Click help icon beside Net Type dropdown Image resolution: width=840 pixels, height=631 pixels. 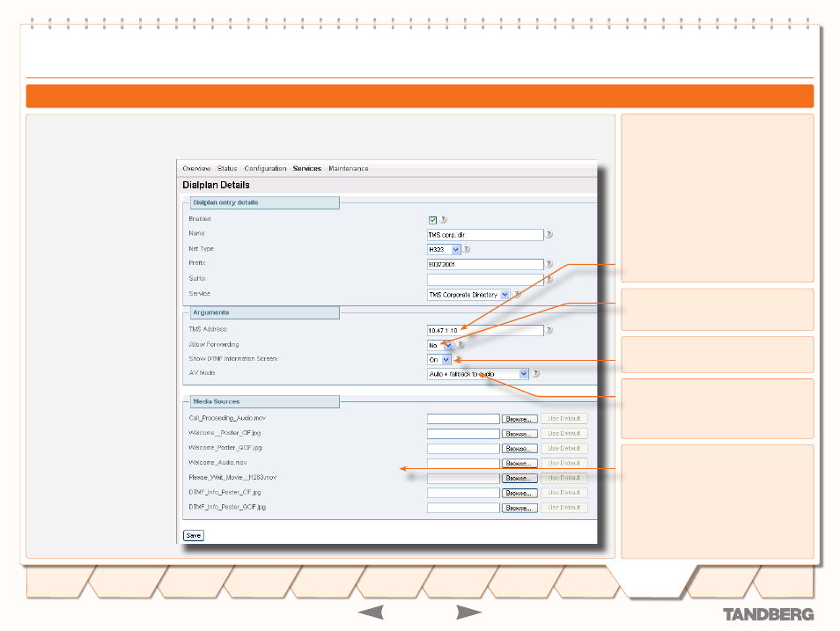pos(467,248)
